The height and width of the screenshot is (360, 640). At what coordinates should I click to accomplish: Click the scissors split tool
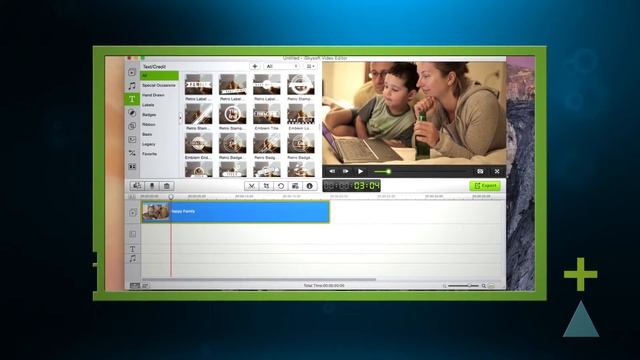251,186
